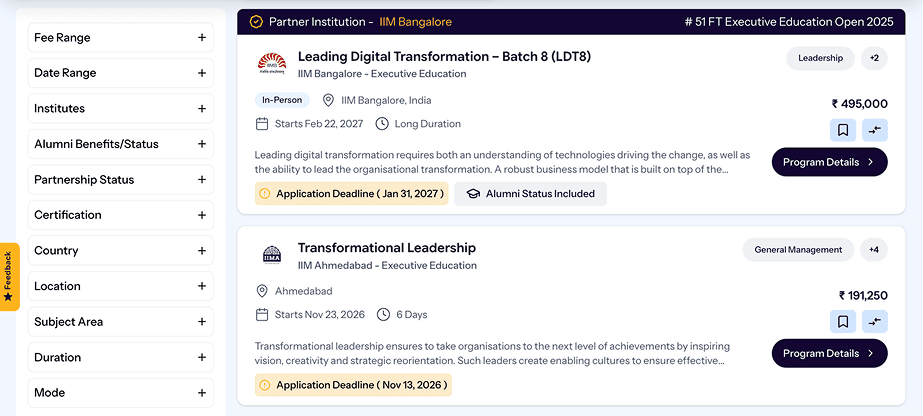This screenshot has width=923, height=416.
Task: Expand the Fee Range filter
Action: [x=121, y=38]
